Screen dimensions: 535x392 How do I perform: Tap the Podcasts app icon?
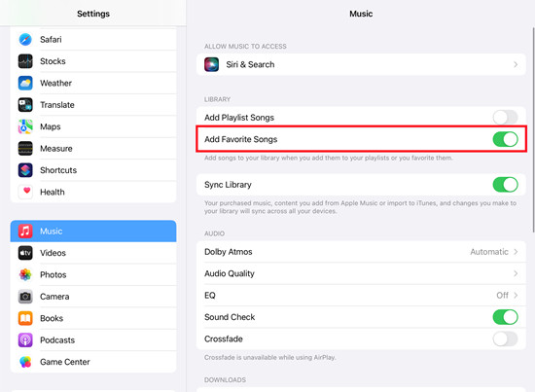coord(25,340)
